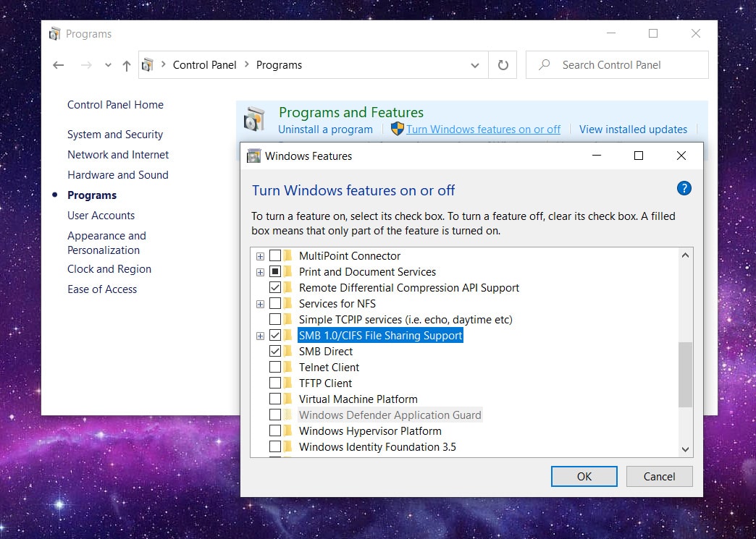The width and height of the screenshot is (756, 539).
Task: Click the shield icon beside Turn Windows features
Action: point(398,129)
